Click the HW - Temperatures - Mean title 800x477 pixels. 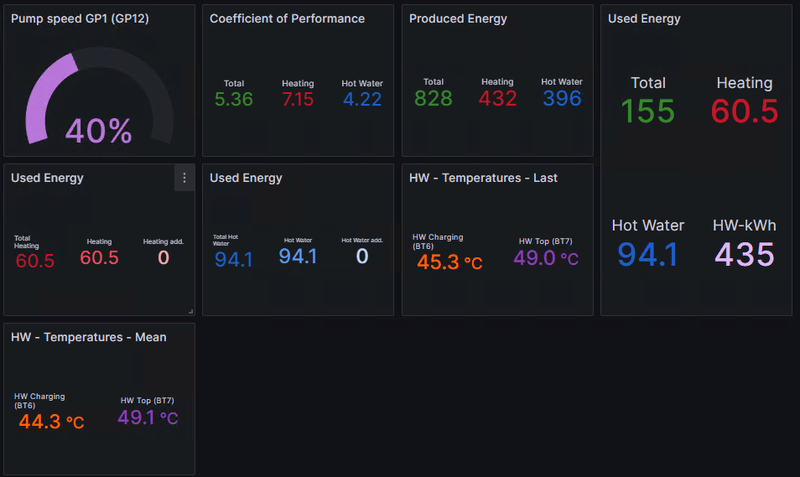point(89,337)
